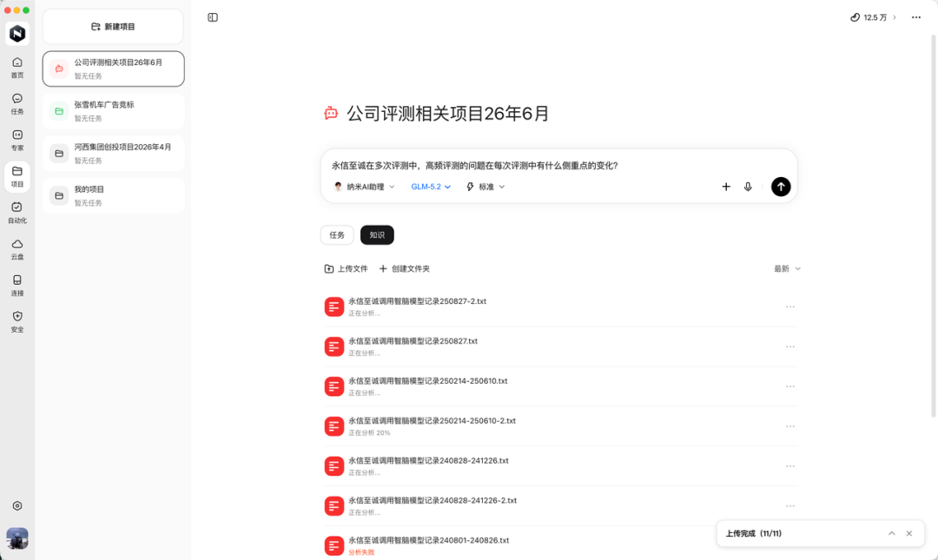Viewport: 938px width, 560px height.
Task: Toggle the sidebar panel collapse icon
Action: 213,17
